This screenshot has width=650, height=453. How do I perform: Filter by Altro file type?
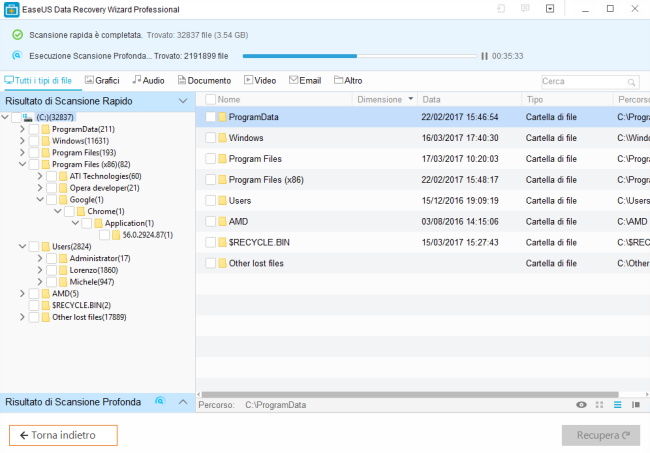(x=348, y=80)
